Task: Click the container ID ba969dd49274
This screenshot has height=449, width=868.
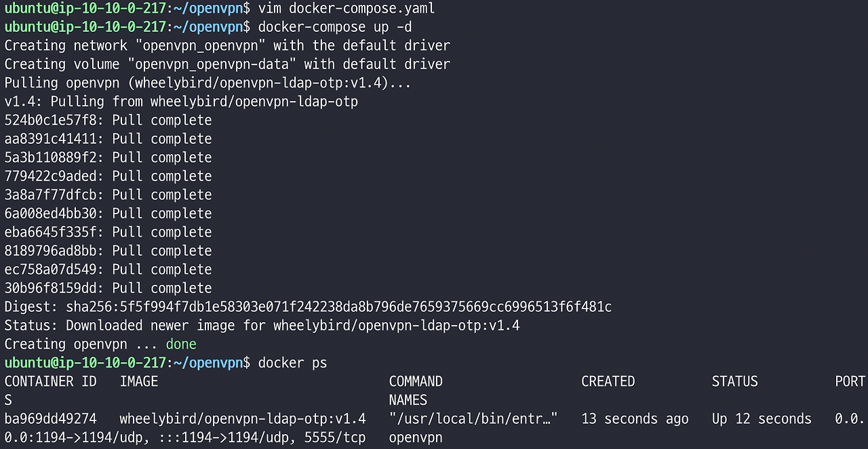Action: [x=51, y=419]
